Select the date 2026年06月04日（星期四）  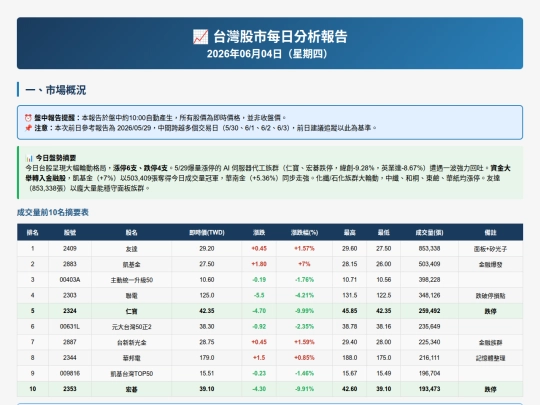coord(267,54)
